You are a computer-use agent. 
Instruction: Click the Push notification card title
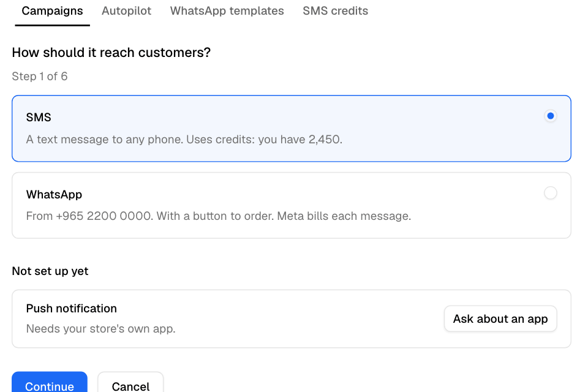(x=72, y=308)
